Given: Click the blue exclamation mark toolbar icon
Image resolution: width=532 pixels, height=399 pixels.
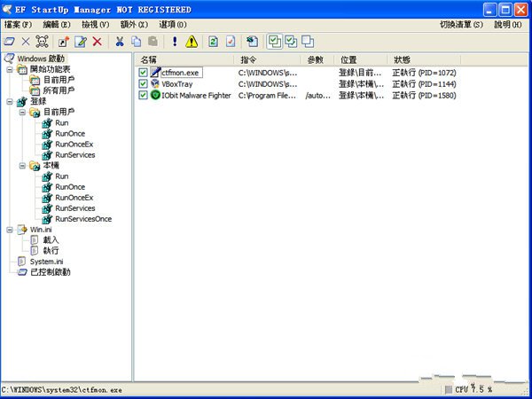Looking at the screenshot, I should click(x=175, y=42).
